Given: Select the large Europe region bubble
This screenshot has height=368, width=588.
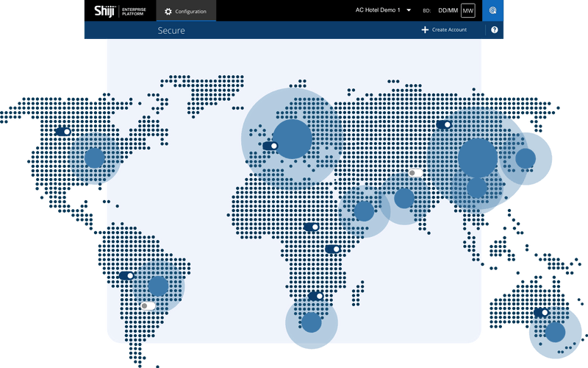Looking at the screenshot, I should [x=292, y=139].
